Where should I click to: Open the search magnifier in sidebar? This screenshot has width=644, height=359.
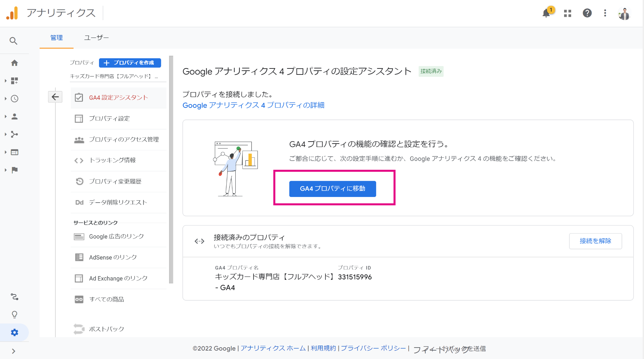click(13, 41)
